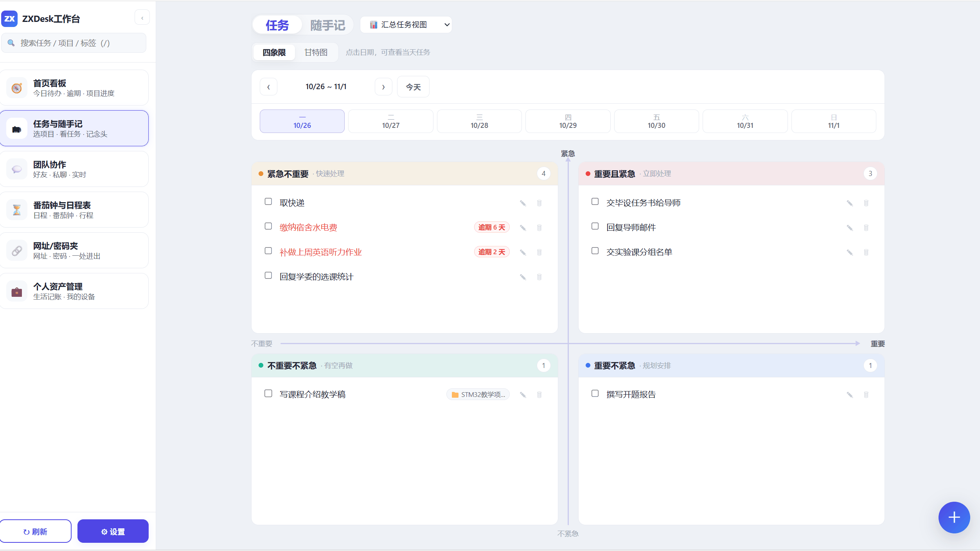
Task: Open the 设置 settings button
Action: (113, 531)
